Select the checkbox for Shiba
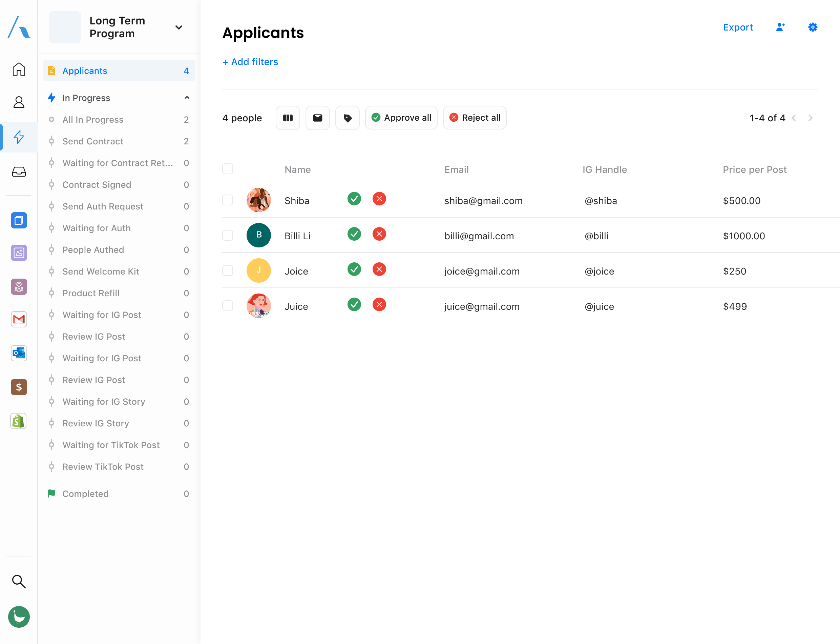Screen dimensions: 840x644 coord(228,200)
